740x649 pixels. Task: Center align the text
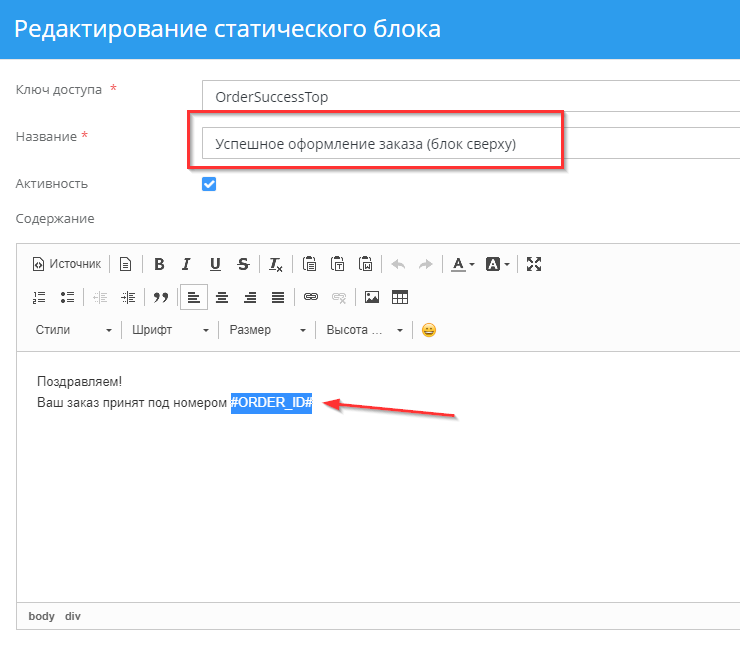tap(222, 297)
